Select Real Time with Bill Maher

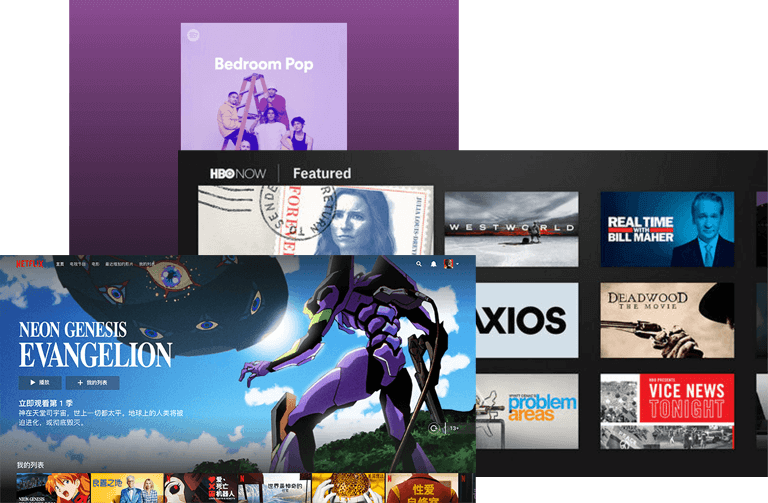[667, 229]
